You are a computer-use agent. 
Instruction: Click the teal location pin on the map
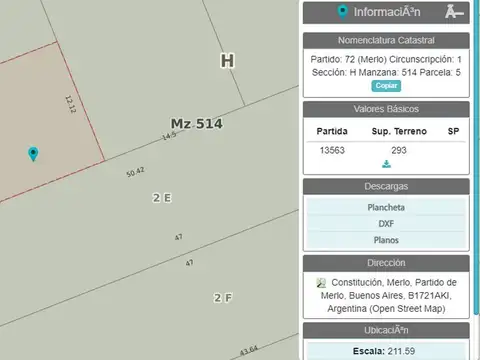[33, 154]
